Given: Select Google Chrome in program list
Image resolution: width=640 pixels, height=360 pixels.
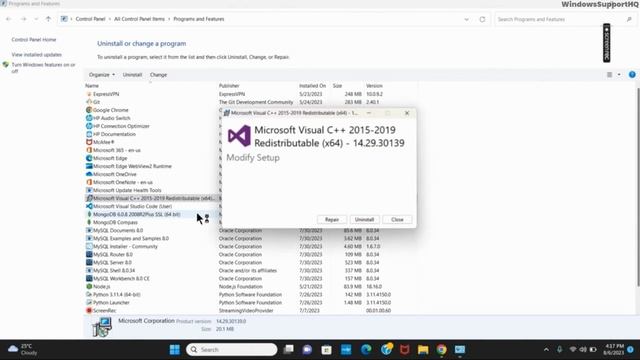Looking at the screenshot, I should [x=110, y=110].
